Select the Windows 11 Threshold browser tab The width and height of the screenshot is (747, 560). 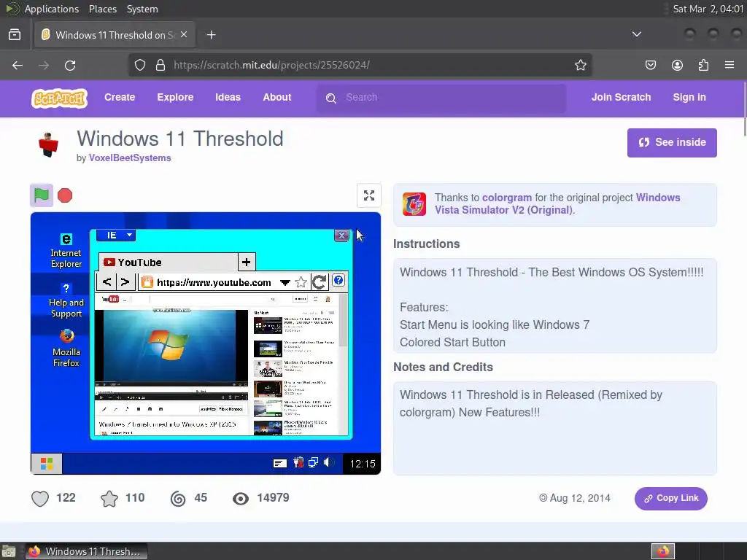(115, 35)
